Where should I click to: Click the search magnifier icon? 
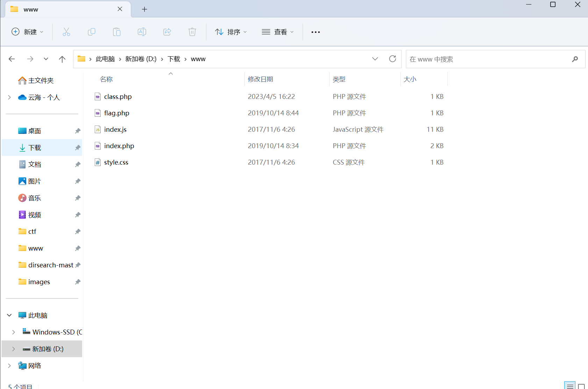click(575, 59)
